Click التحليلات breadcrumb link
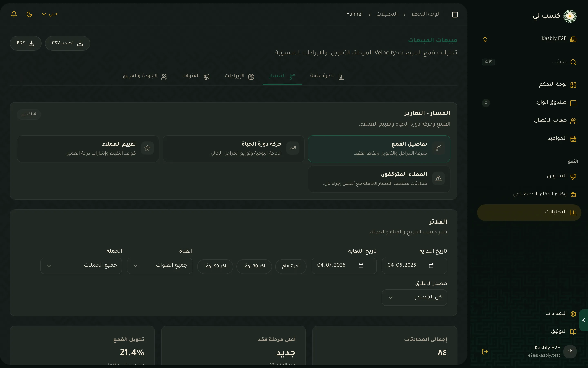Viewport: 588px width, 368px height. coord(387,14)
